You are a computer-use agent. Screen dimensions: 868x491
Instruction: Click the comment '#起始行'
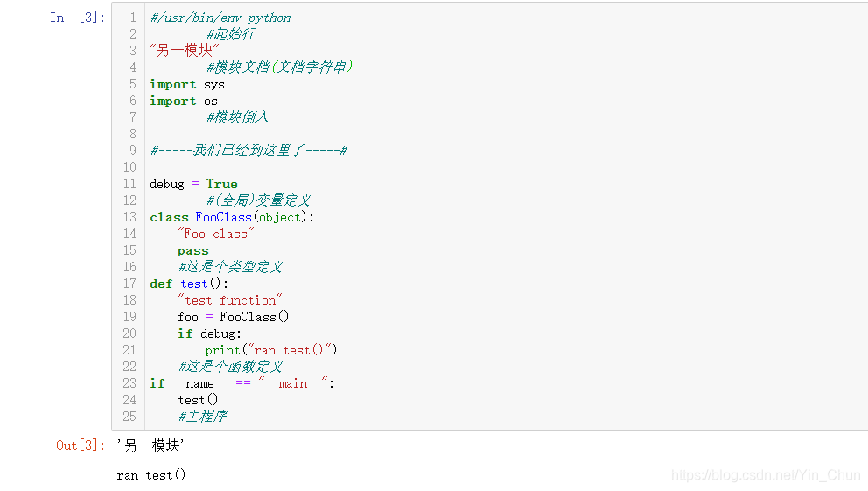point(230,34)
